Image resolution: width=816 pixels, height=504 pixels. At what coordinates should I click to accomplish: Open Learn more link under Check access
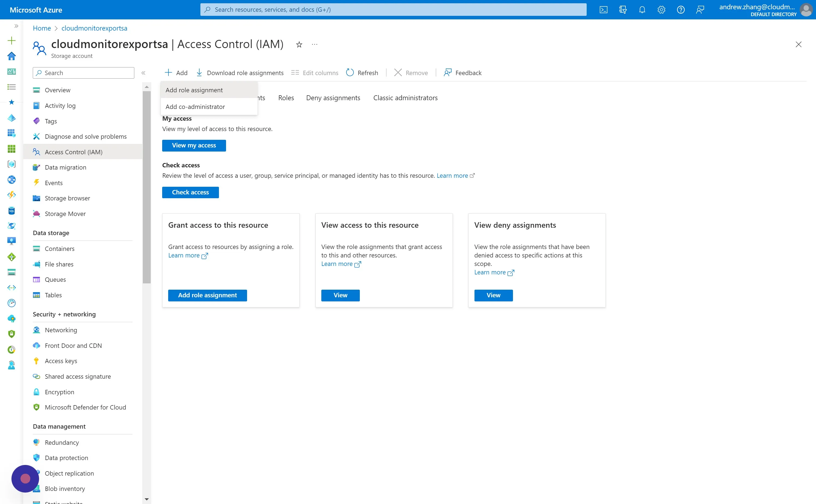(455, 176)
